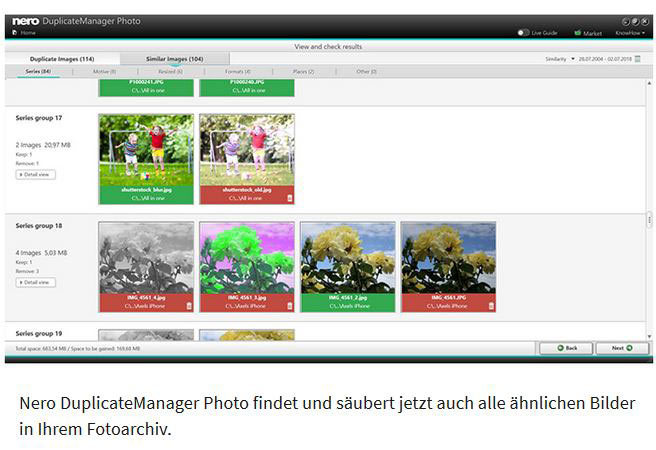Open the Series (84) sub-tab
The image size is (656, 450).
(x=38, y=72)
